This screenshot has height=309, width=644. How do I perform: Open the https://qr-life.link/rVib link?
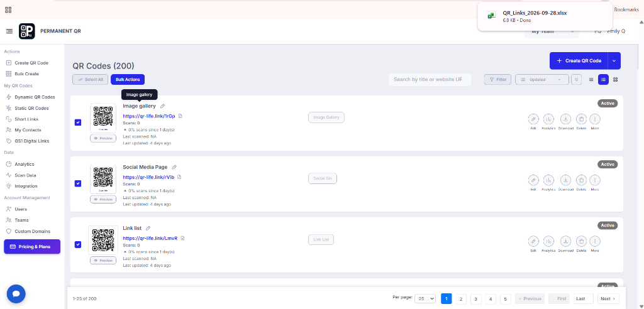(148, 177)
